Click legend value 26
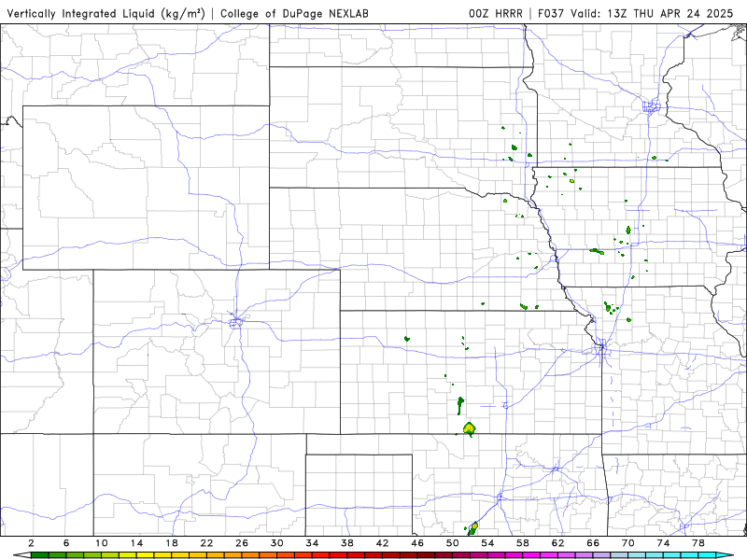 (242, 543)
